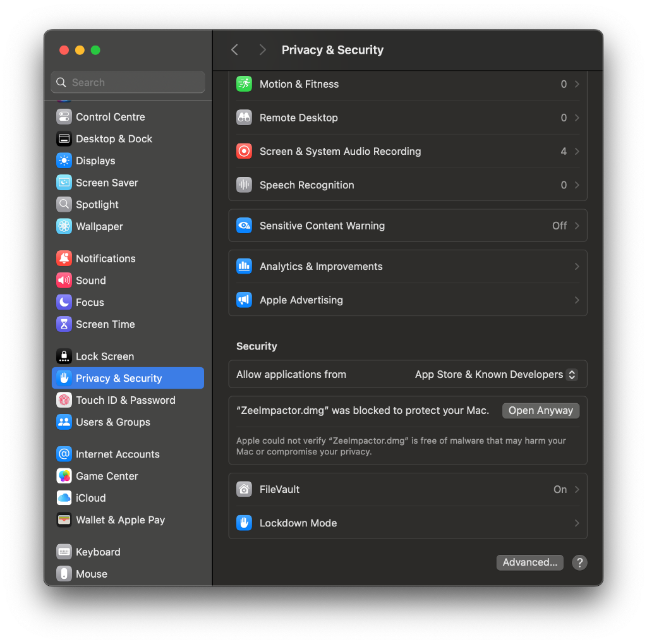Click the Game Center icon
Viewport: 647px width, 644px height.
click(64, 476)
